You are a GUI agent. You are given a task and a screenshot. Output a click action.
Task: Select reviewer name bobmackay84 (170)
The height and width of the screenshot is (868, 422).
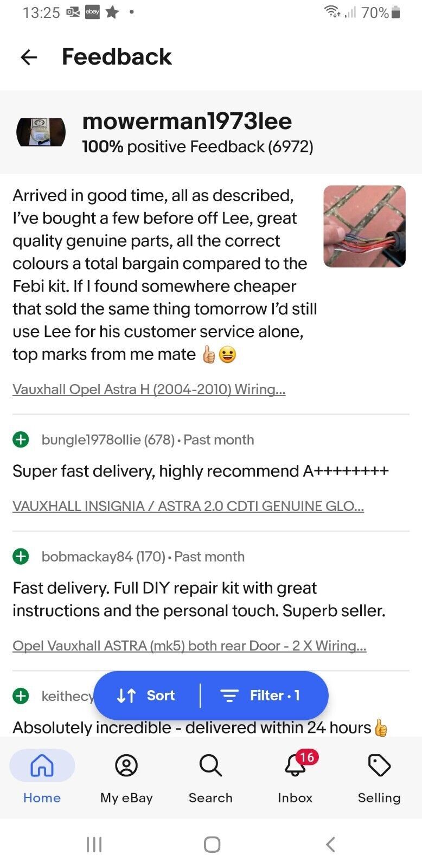pos(104,557)
